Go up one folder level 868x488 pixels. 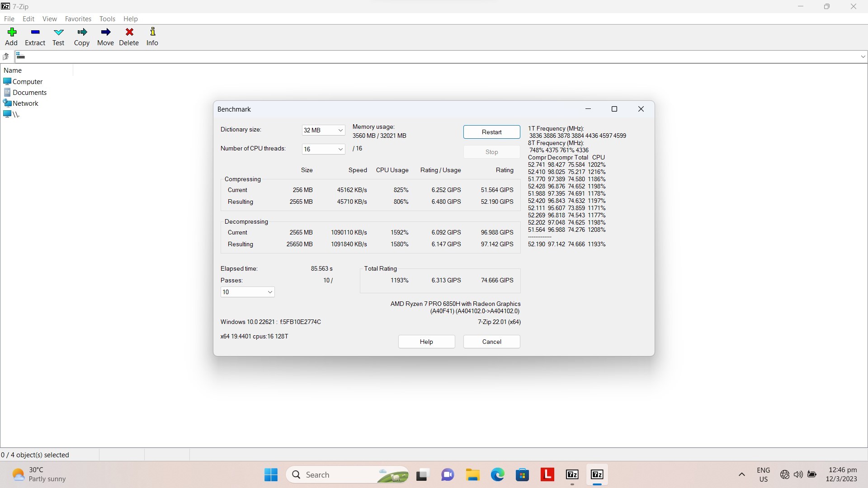click(x=6, y=56)
